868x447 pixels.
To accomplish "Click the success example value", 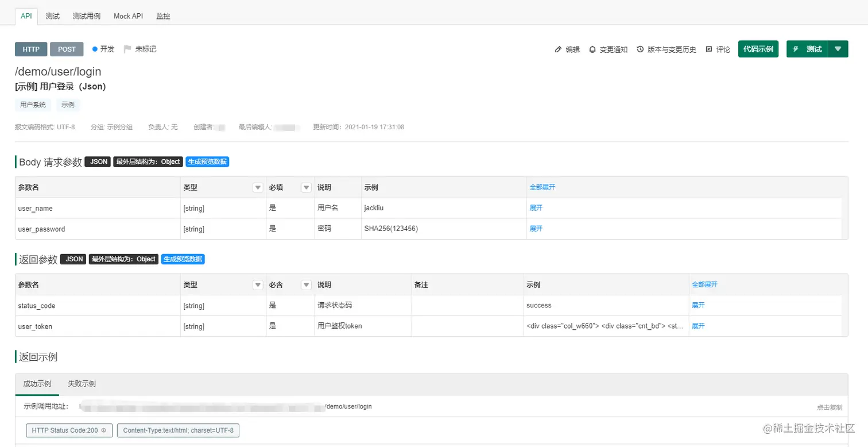I will click(x=539, y=305).
